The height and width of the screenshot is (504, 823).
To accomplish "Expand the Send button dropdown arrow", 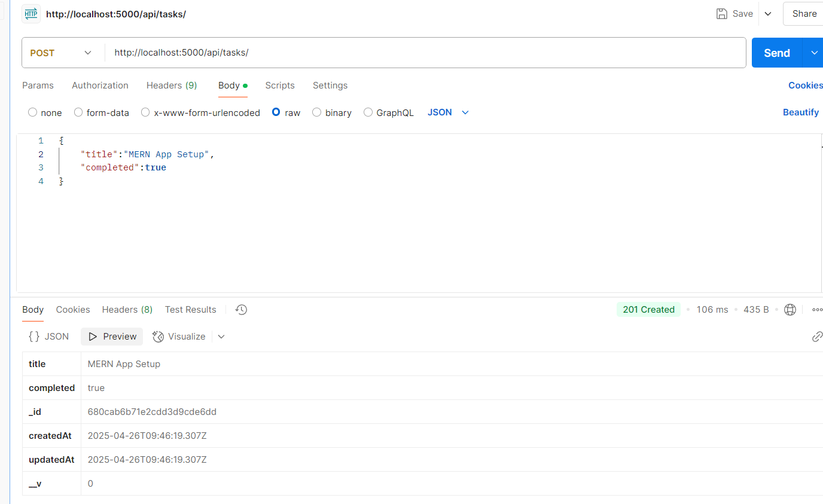I will 813,53.
